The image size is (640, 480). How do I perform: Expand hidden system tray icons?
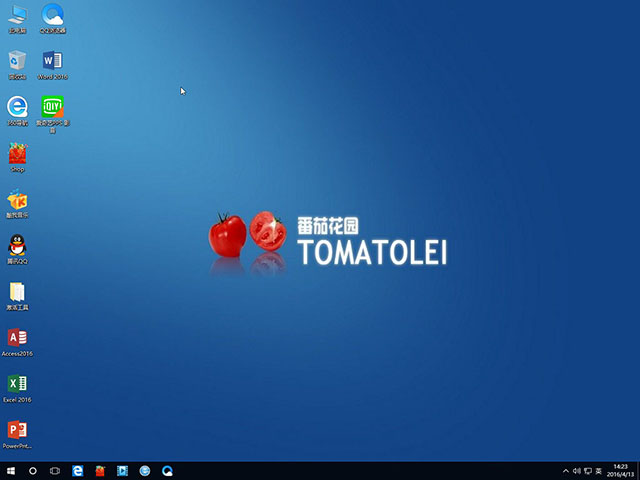(566, 471)
